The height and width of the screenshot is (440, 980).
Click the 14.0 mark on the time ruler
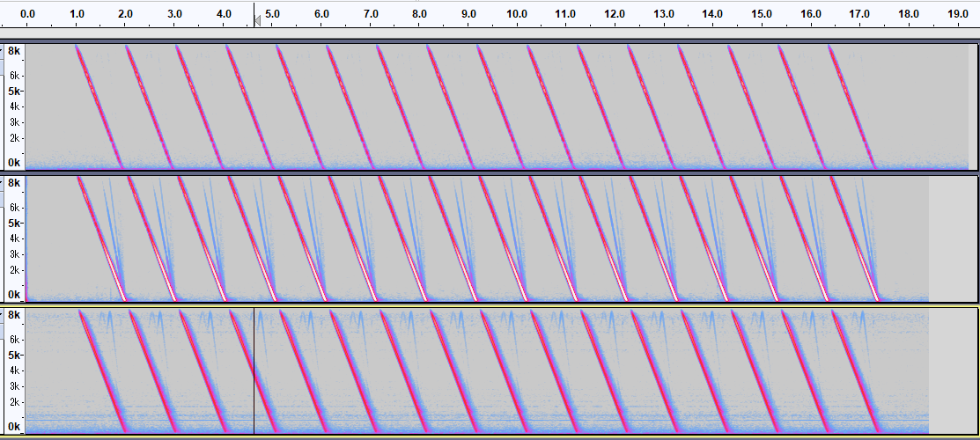(711, 13)
